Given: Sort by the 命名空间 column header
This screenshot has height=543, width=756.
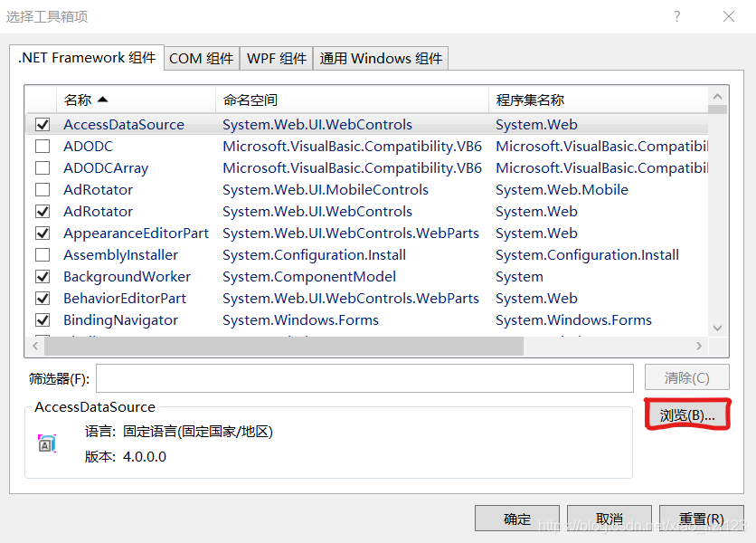Looking at the screenshot, I should click(x=352, y=100).
